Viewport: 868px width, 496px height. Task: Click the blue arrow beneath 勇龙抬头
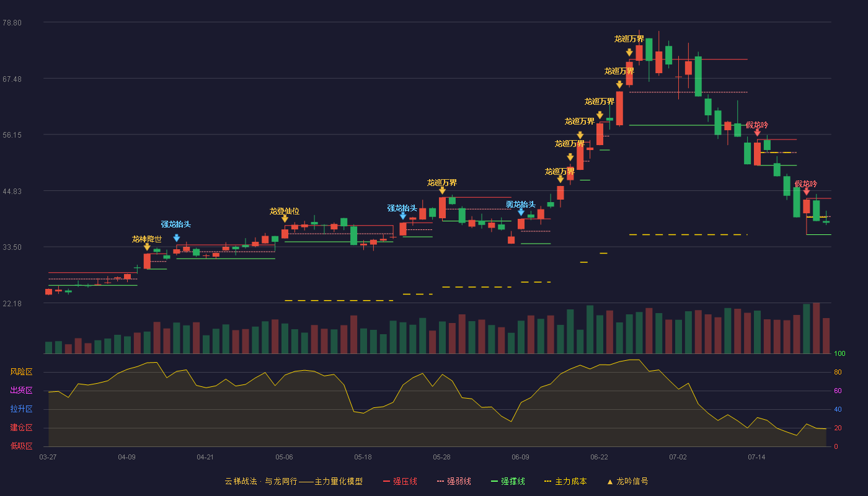521,212
